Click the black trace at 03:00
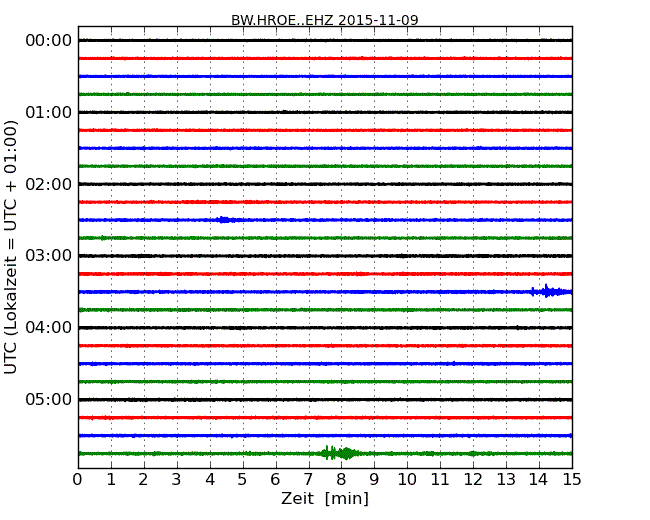This screenshot has width=650, height=520. pos(325,256)
